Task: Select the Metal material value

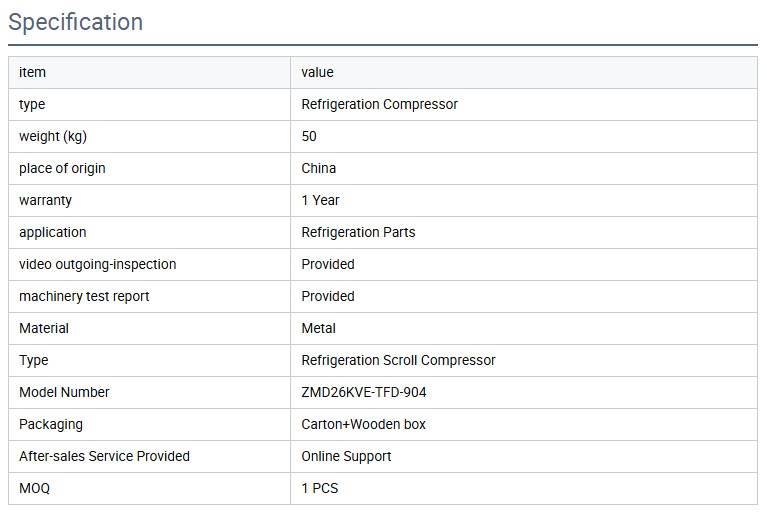Action: [318, 328]
